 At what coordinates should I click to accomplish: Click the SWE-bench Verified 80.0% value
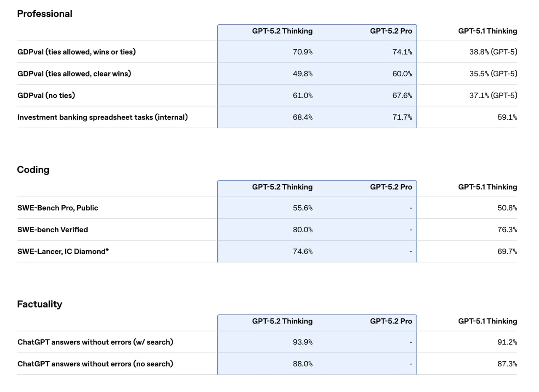point(303,230)
